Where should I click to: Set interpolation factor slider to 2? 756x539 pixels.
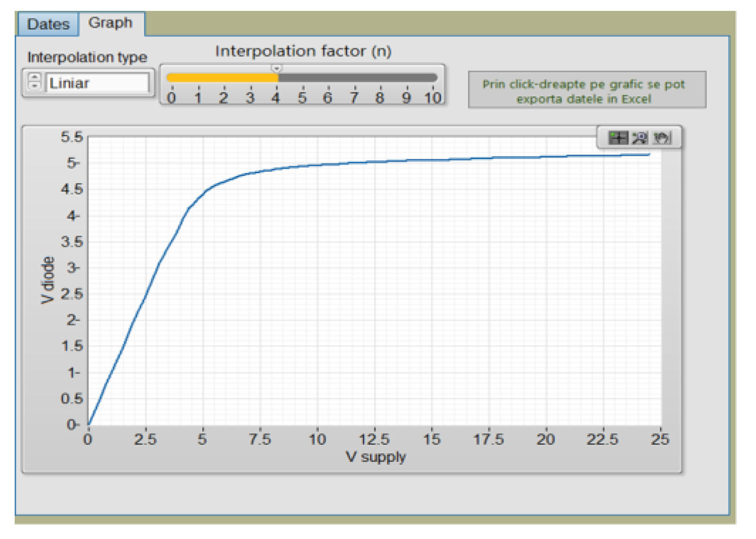tap(224, 78)
